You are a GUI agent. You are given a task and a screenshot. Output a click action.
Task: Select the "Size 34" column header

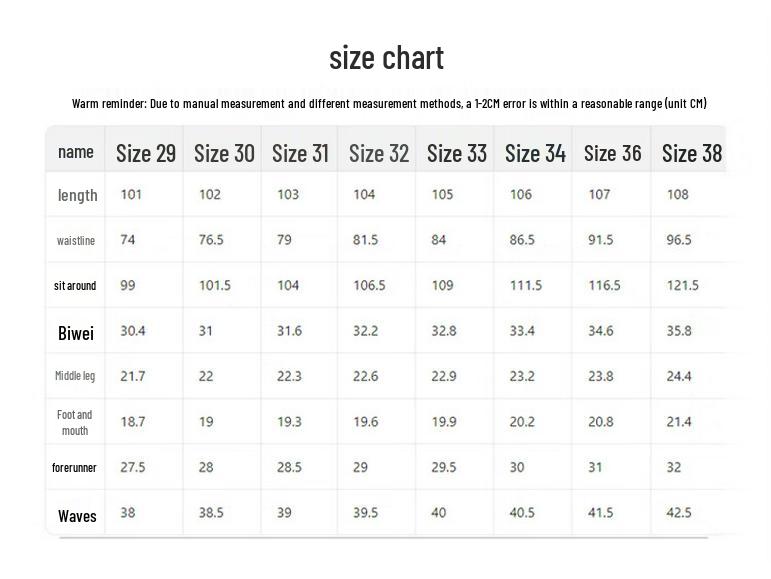535,153
